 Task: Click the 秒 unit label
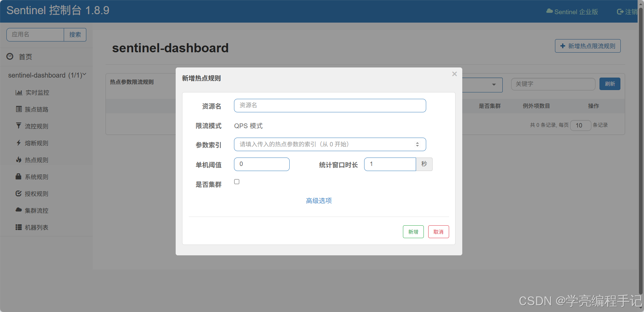click(x=424, y=164)
